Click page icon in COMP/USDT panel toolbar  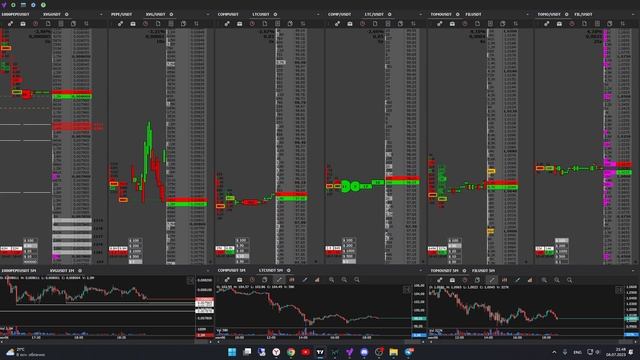click(x=375, y=24)
